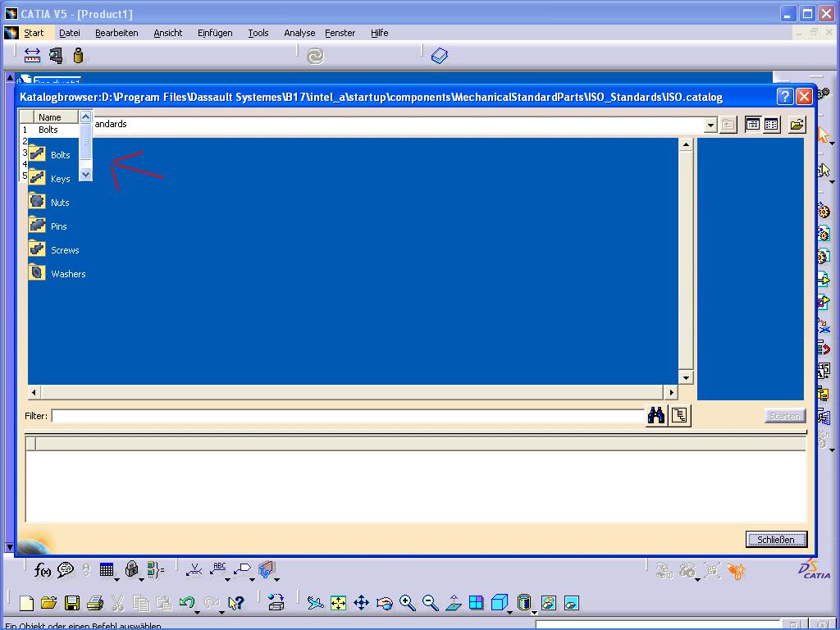Expand the Design Table dropdown arrow
840x630 pixels.
(116, 579)
